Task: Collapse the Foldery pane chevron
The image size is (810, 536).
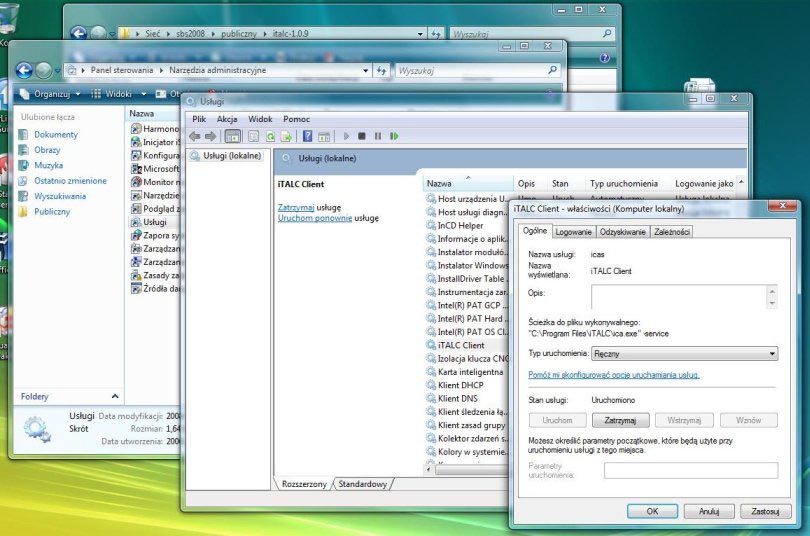Action: (x=115, y=397)
